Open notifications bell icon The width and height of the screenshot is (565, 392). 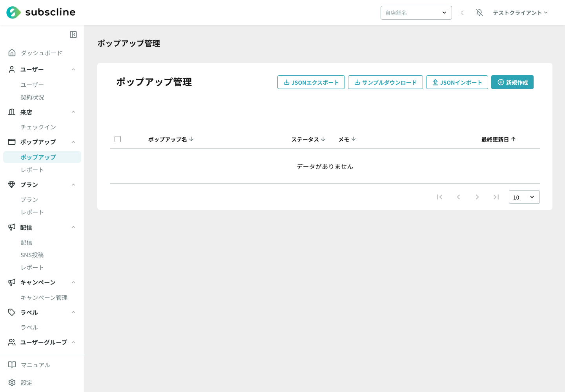tap(479, 13)
